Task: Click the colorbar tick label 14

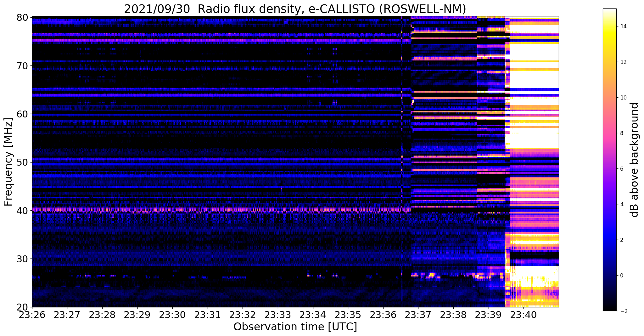Action: (x=623, y=26)
